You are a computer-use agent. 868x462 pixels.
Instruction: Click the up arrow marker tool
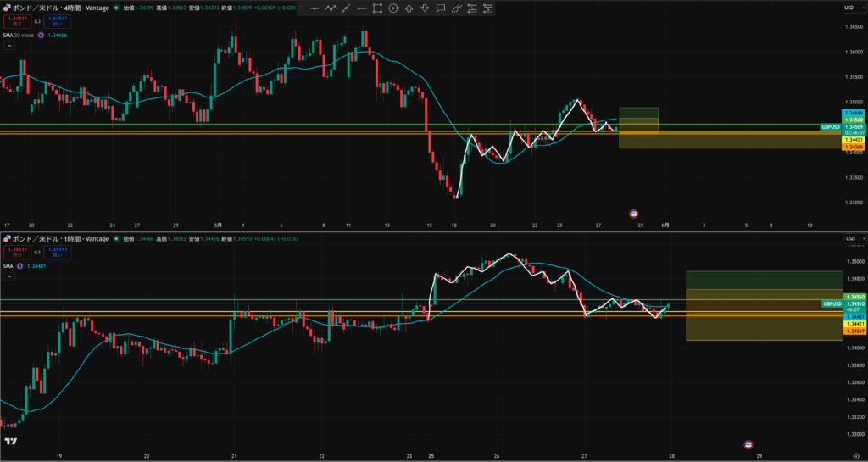click(x=409, y=8)
